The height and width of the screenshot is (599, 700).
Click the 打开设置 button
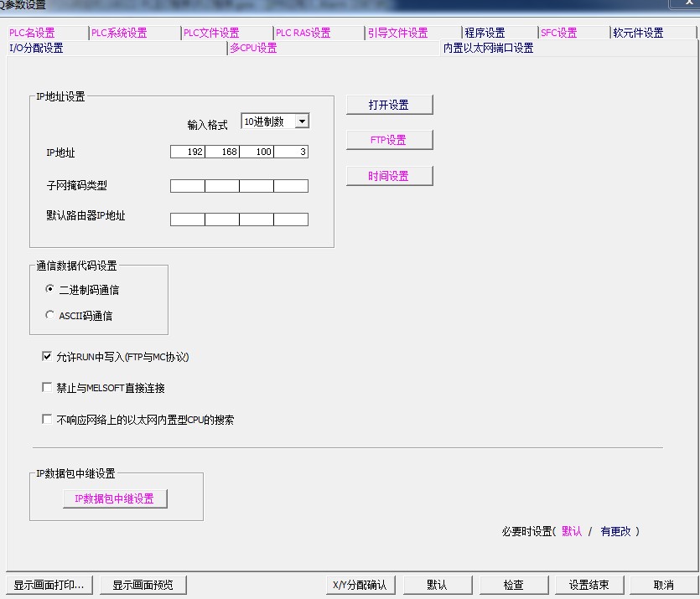[x=389, y=105]
